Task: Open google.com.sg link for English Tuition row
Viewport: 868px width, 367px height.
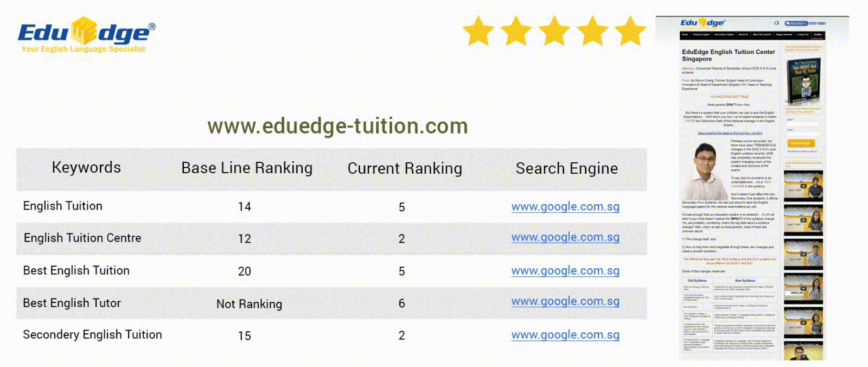Action: (x=565, y=206)
